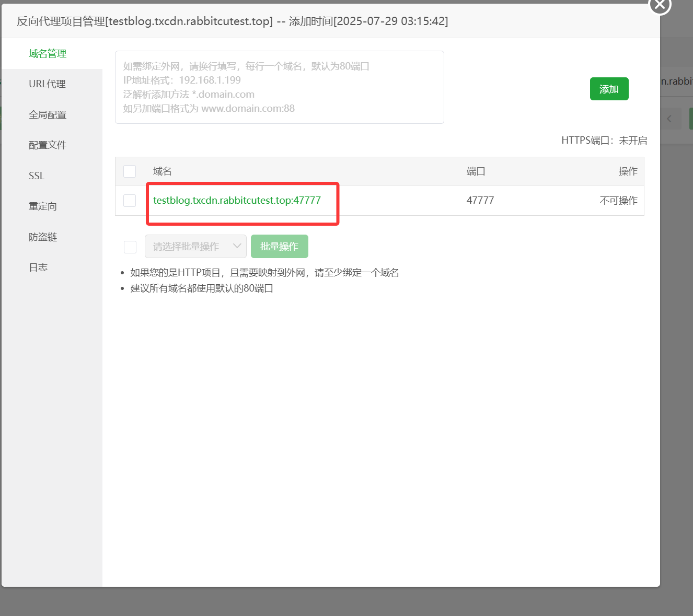Close the reverse proxy management dialog
This screenshot has height=616, width=693.
[x=660, y=5]
